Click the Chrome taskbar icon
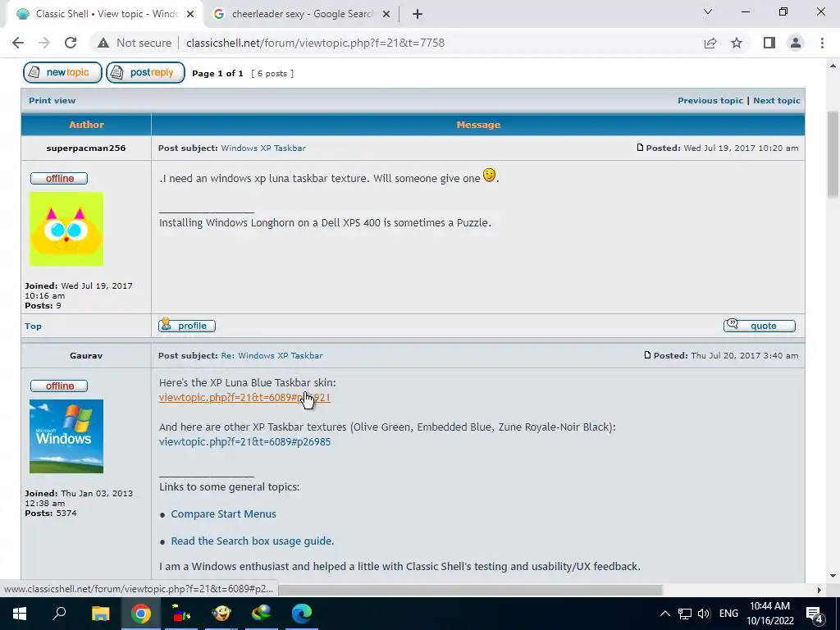840x630 pixels. (x=141, y=614)
